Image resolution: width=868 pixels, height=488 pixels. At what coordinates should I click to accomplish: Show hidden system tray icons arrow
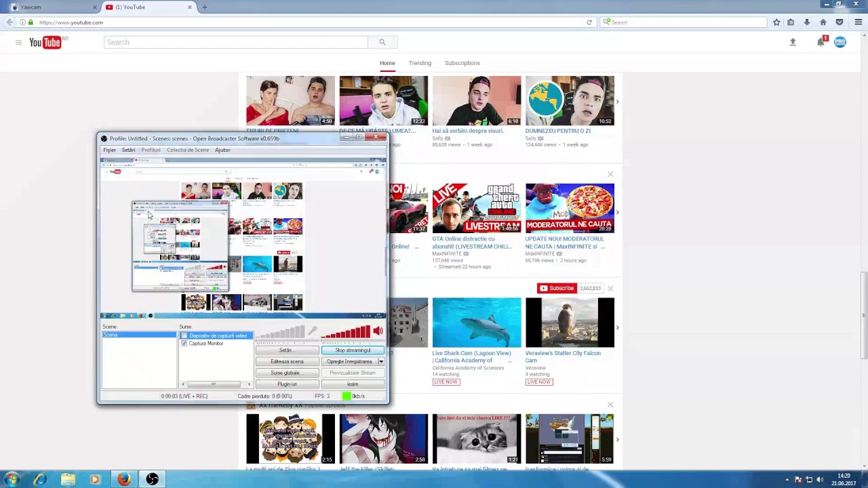point(787,480)
